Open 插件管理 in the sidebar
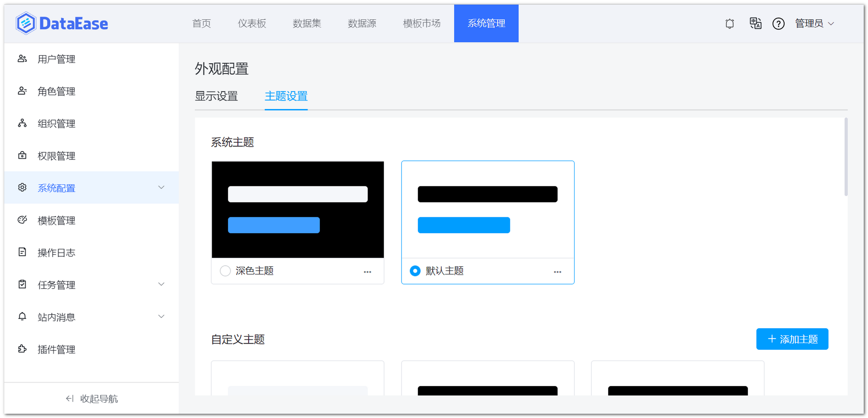 pyautogui.click(x=91, y=349)
